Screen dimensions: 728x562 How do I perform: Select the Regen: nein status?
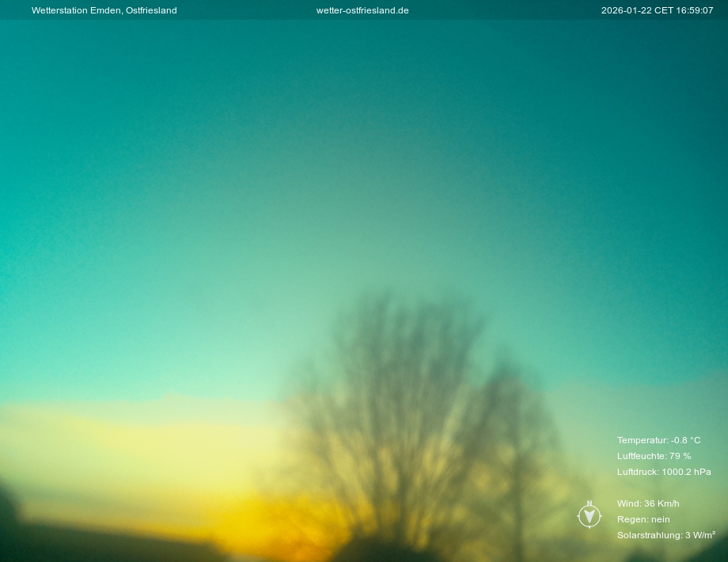pos(643,519)
